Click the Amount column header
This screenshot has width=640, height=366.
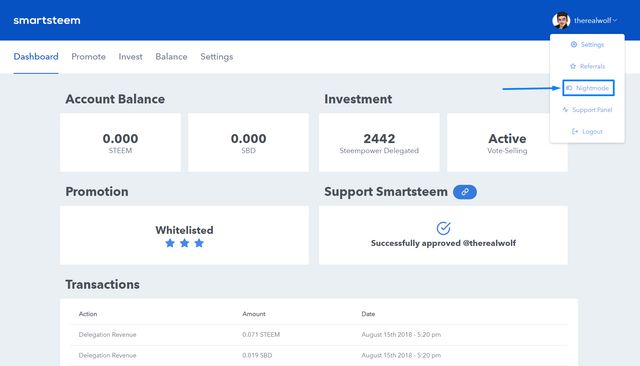253,314
